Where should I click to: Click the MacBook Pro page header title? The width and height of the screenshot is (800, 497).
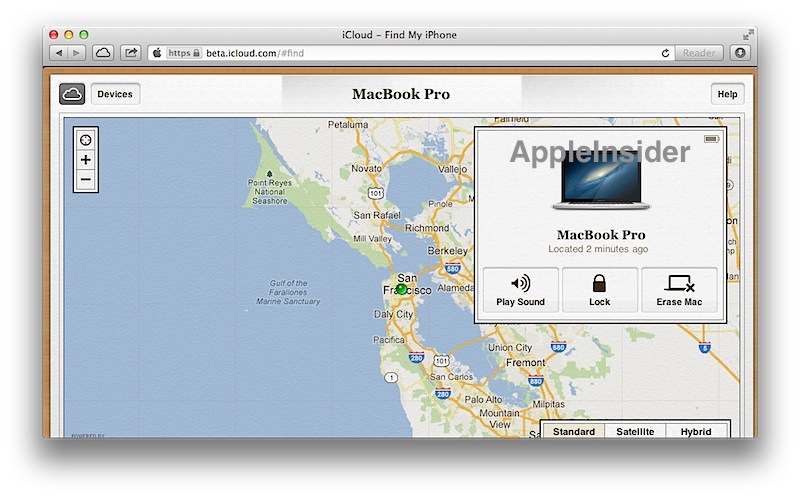pyautogui.click(x=401, y=94)
